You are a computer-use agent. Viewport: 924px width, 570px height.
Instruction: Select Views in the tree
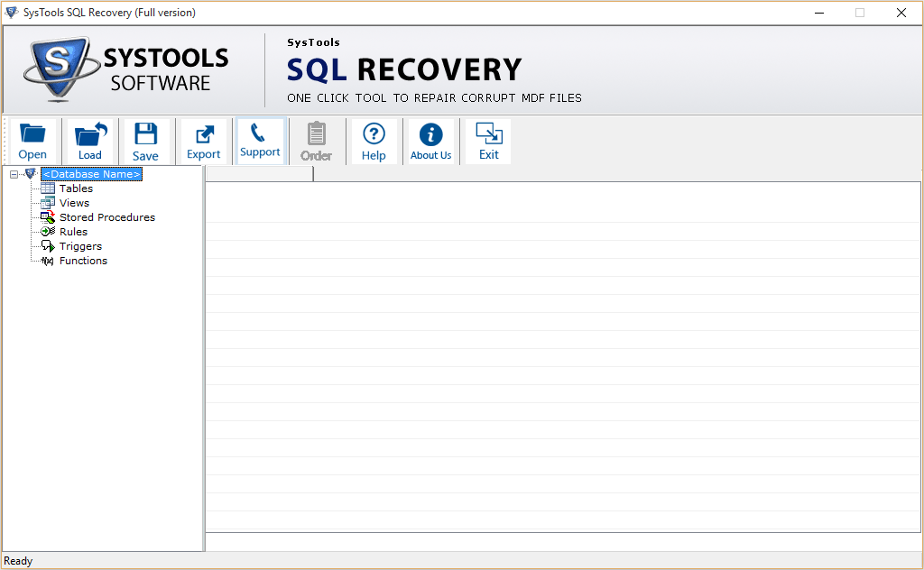tap(74, 203)
